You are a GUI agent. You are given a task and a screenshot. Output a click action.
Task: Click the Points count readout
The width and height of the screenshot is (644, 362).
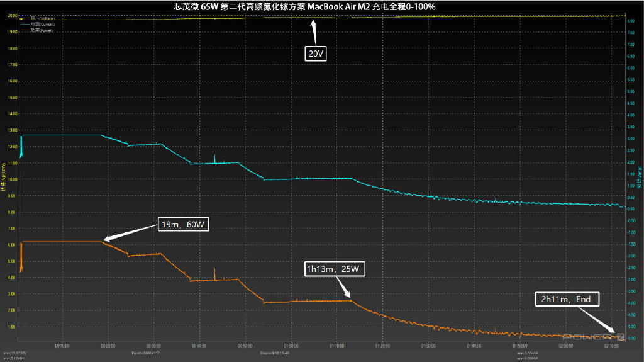point(146,353)
